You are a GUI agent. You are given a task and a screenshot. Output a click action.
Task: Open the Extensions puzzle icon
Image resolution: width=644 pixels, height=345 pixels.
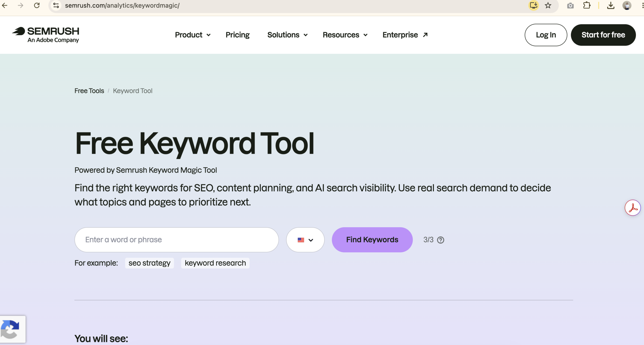587,5
